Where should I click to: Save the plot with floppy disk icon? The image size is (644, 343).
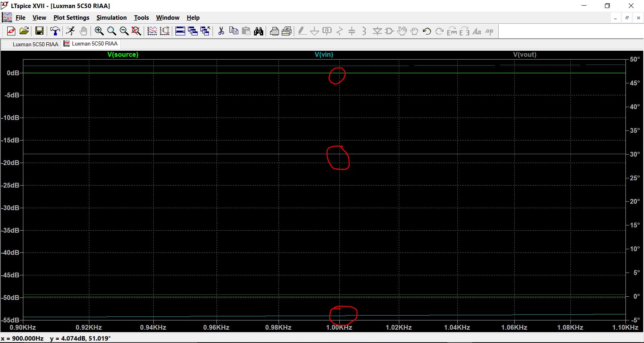[x=39, y=31]
